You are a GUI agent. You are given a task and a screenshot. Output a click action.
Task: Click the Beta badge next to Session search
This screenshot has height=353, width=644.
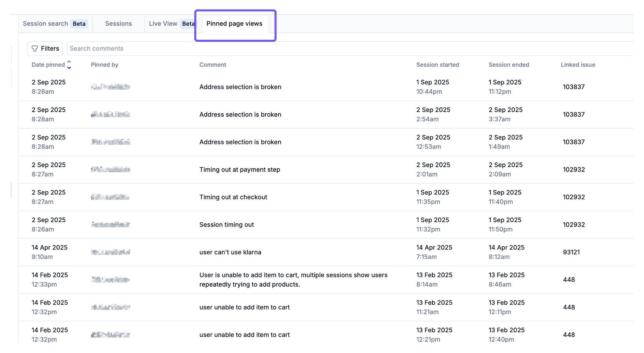coord(79,24)
